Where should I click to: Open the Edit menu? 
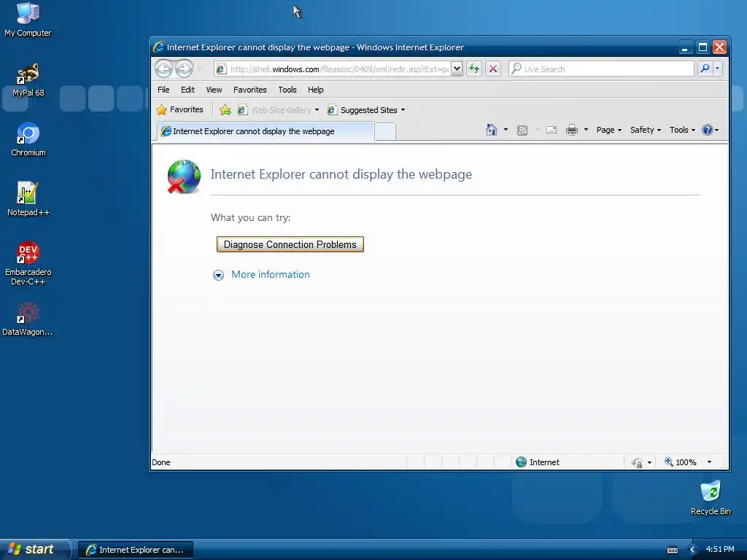click(x=187, y=90)
